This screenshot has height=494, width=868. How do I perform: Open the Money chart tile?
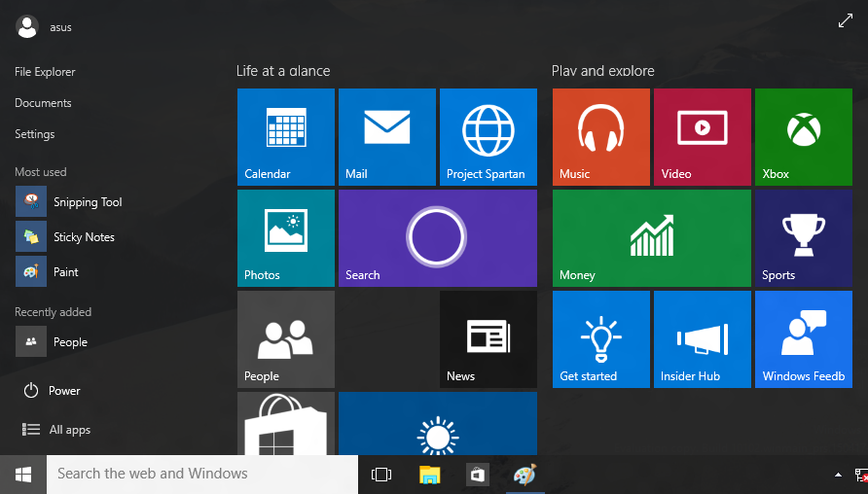[652, 238]
